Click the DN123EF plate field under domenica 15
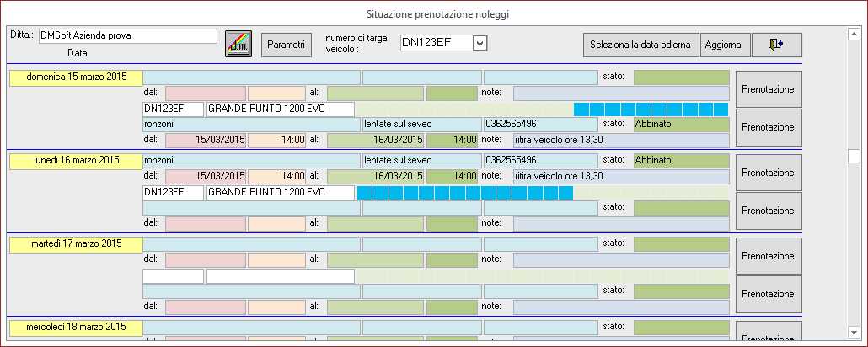Image resolution: width=868 pixels, height=347 pixels. point(174,109)
